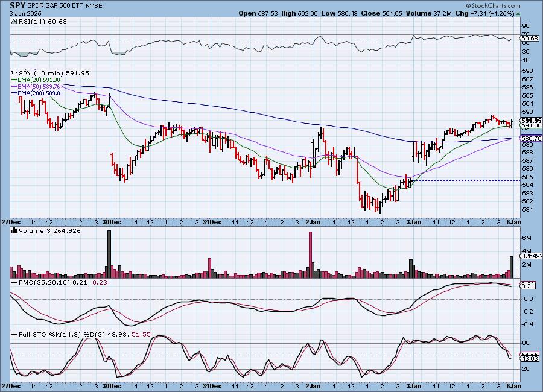The width and height of the screenshot is (543, 392).
Task: Click the 581 tick on the price axis
Action: click(527, 209)
